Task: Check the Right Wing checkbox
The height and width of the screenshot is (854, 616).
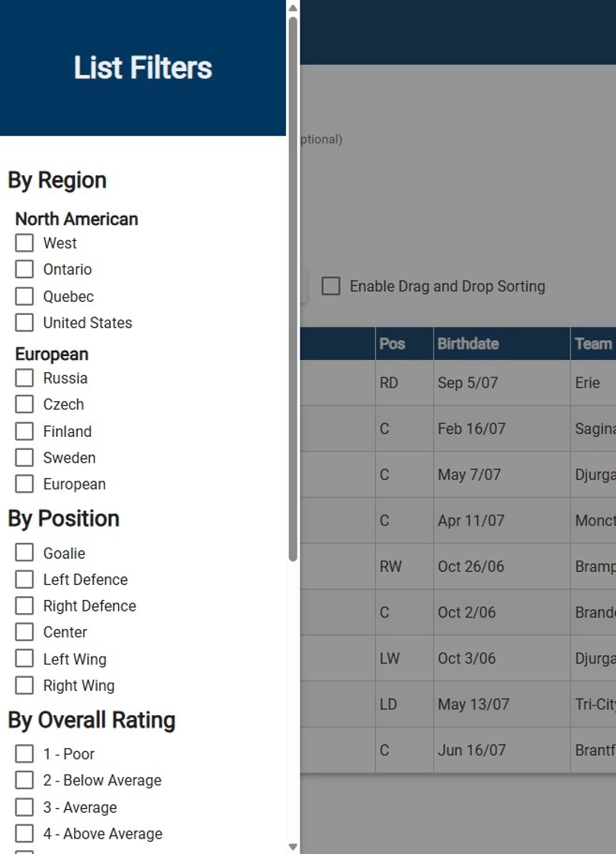Action: coord(24,685)
